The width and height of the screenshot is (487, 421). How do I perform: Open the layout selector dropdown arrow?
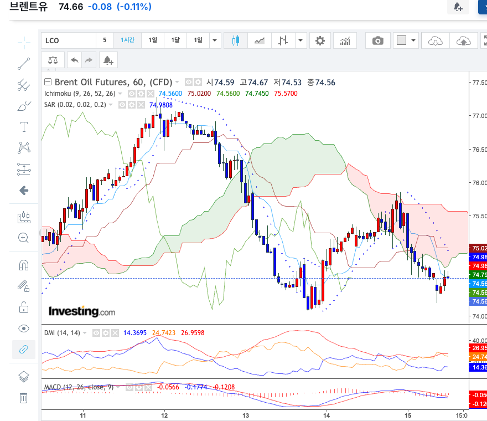[x=413, y=41]
